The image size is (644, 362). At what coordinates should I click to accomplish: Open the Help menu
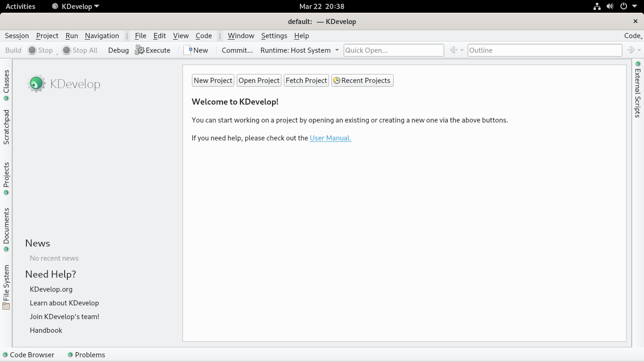point(302,36)
